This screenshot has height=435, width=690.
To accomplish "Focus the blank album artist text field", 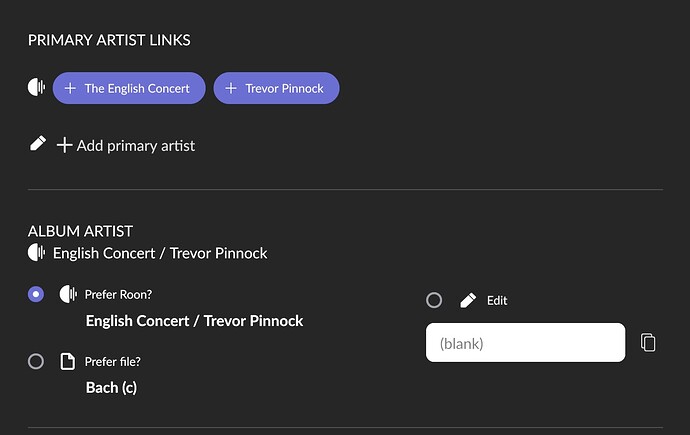I will tap(525, 343).
